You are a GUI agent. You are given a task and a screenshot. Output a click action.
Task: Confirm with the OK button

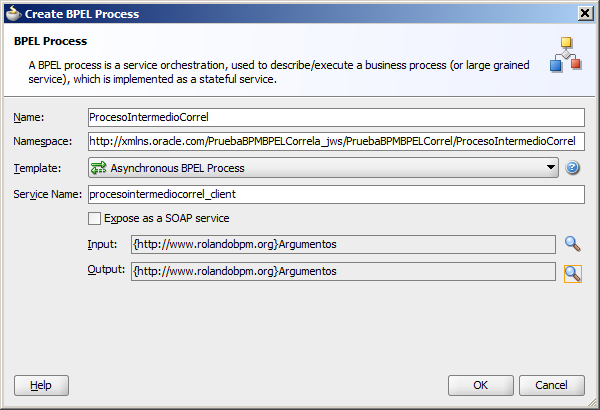click(481, 385)
